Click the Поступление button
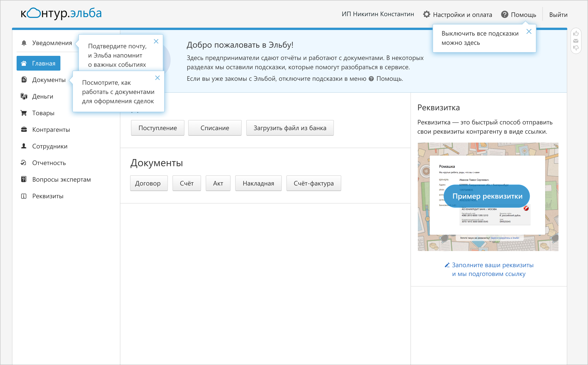Image resolution: width=588 pixels, height=365 pixels. click(x=157, y=128)
